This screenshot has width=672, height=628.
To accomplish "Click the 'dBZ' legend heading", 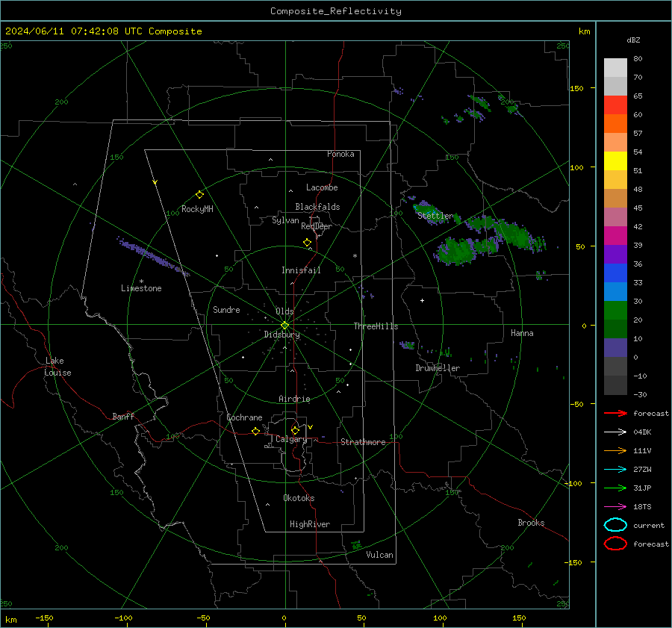I will 633,40.
